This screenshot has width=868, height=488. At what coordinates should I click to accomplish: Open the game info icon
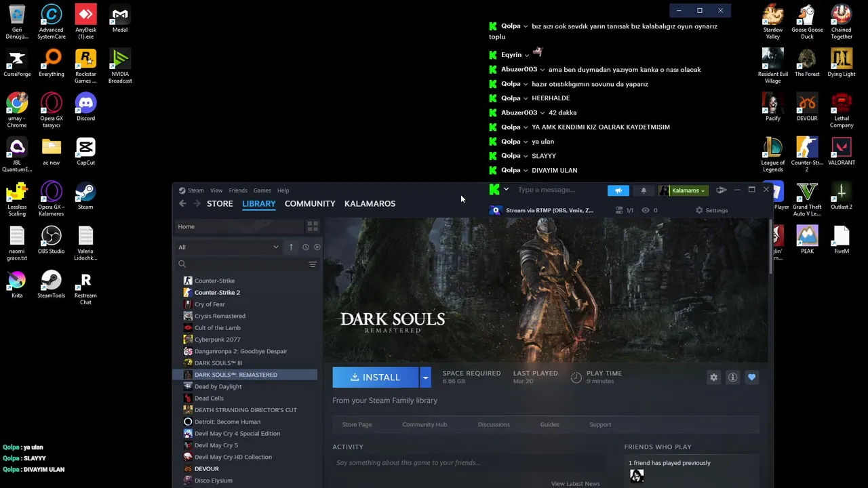[x=732, y=378]
